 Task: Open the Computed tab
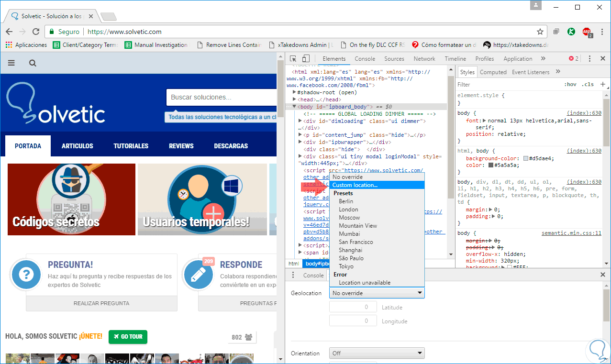493,72
